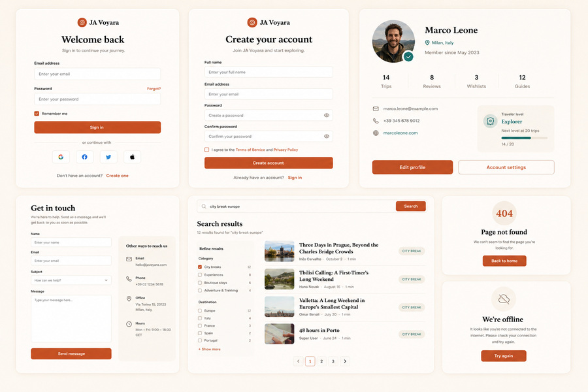Click the Create account button
Image resolution: width=588 pixels, height=392 pixels.
[269, 163]
